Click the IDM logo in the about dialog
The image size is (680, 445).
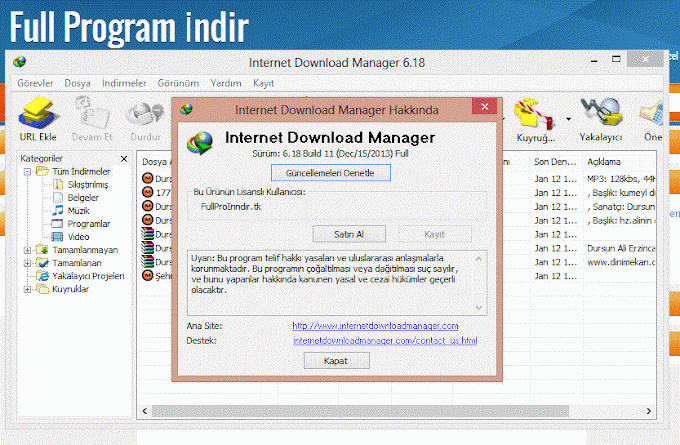click(x=200, y=143)
